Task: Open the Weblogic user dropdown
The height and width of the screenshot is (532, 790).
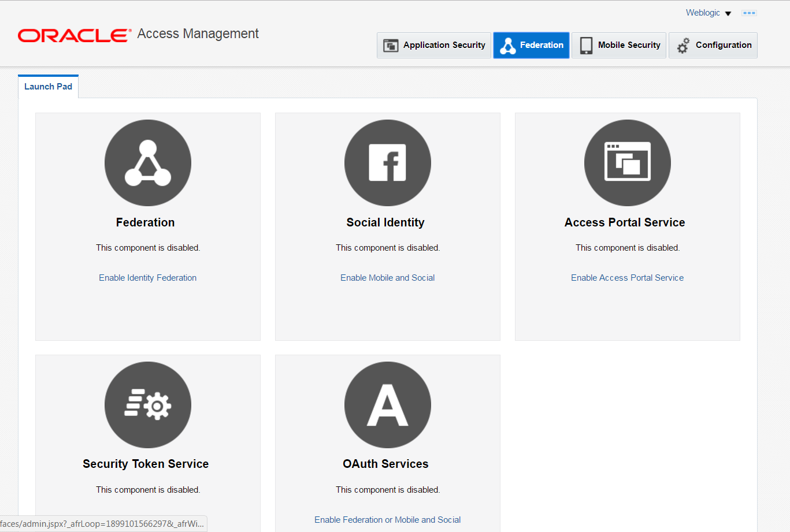Action: pyautogui.click(x=708, y=12)
